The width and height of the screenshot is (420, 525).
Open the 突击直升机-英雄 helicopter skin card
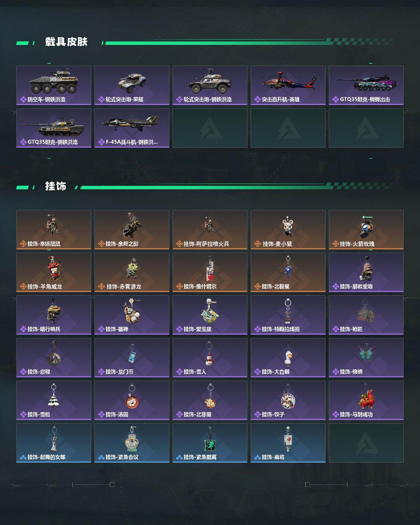(x=288, y=85)
